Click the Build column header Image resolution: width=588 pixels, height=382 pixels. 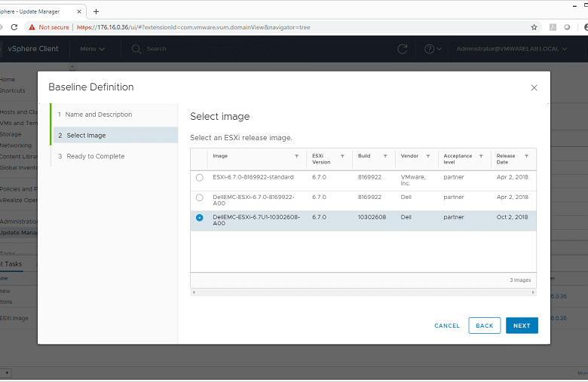click(x=364, y=156)
